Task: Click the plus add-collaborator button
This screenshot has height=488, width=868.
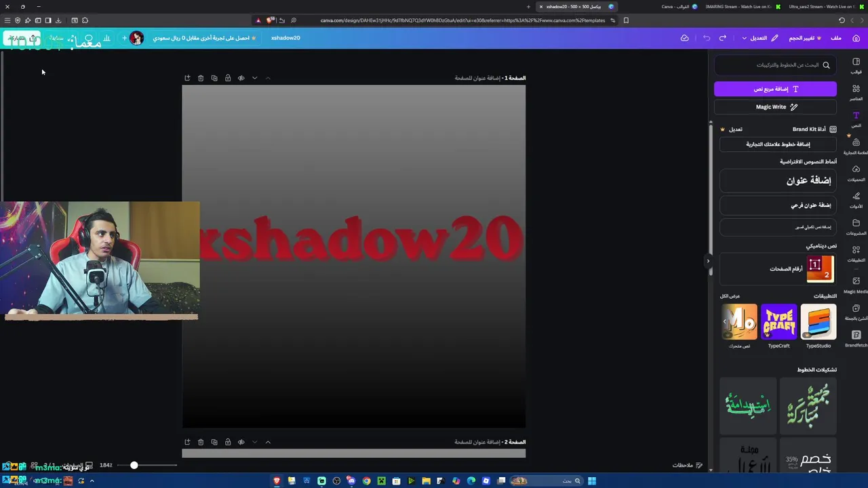Action: [124, 38]
